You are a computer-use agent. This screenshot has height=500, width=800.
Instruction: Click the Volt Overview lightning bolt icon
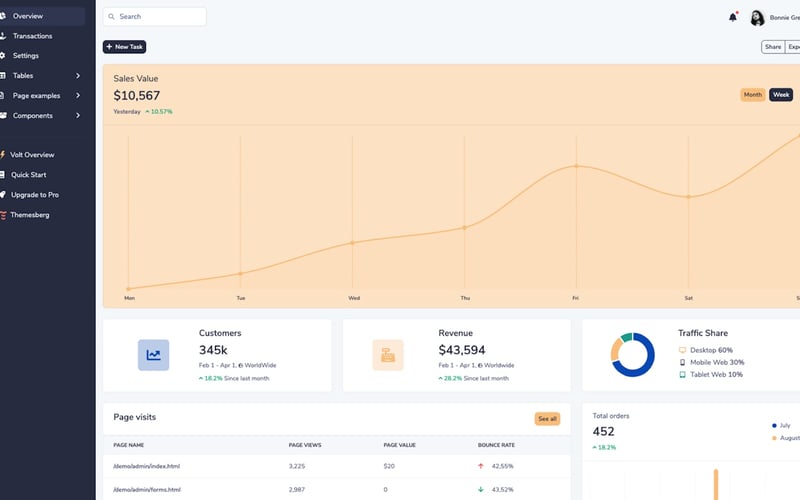[3, 155]
